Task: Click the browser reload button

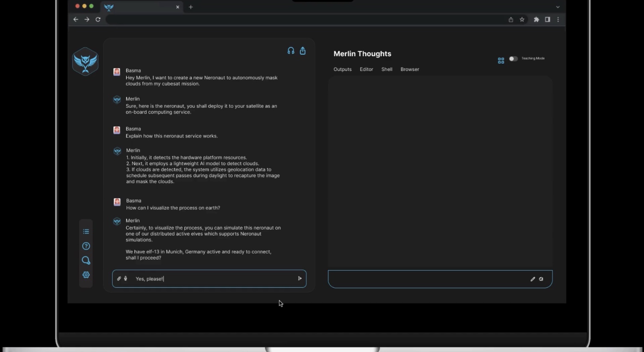Action: (x=98, y=19)
